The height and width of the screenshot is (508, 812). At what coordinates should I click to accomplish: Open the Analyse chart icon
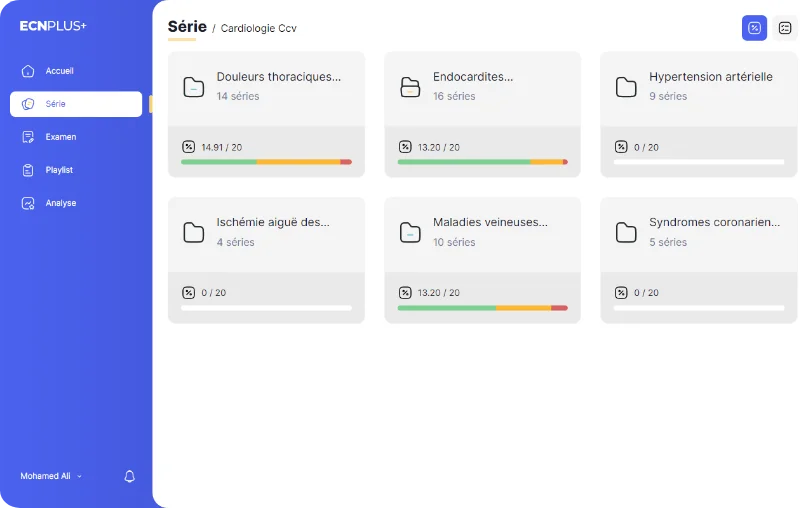coord(28,203)
